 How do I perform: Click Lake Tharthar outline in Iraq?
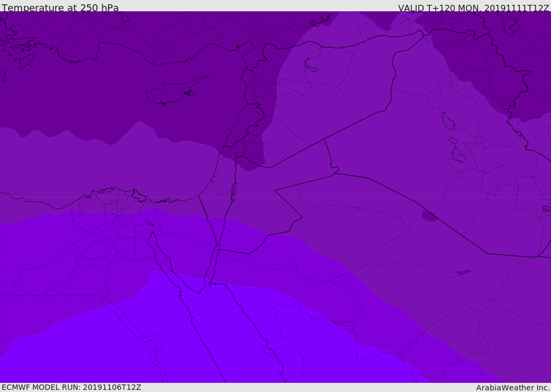coord(447,122)
